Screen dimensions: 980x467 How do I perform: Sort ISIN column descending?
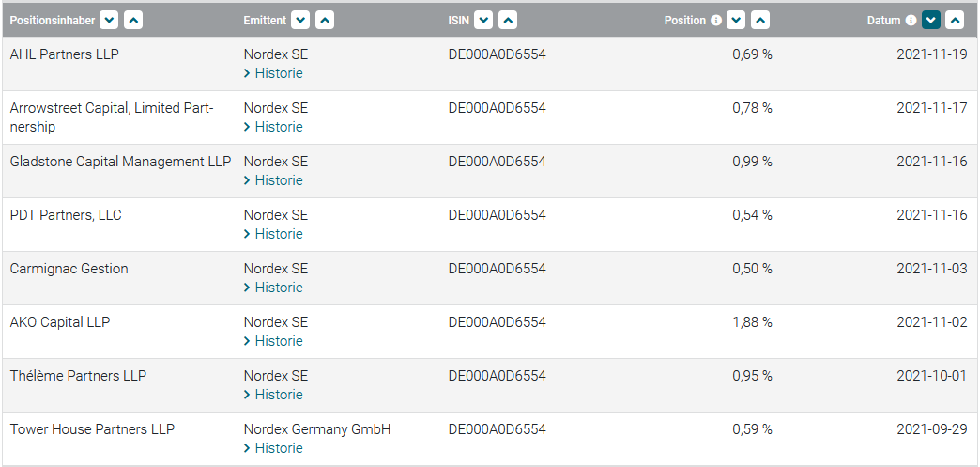click(x=483, y=20)
